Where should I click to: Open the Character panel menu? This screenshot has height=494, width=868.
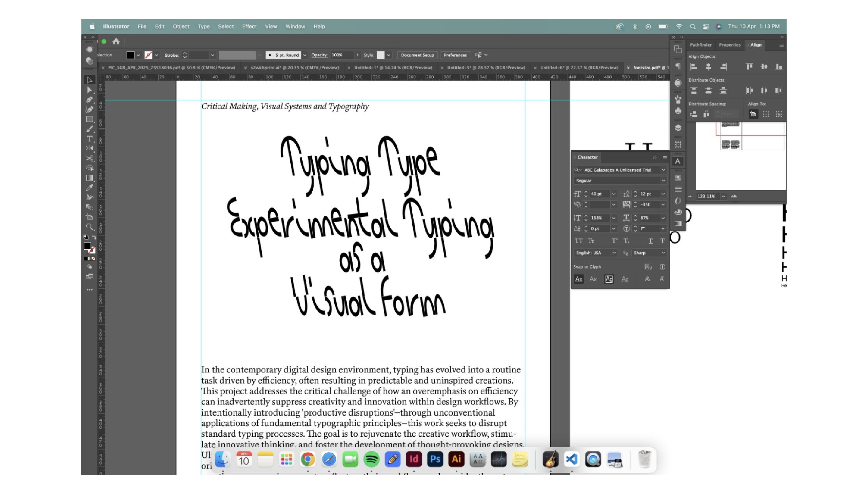point(665,157)
